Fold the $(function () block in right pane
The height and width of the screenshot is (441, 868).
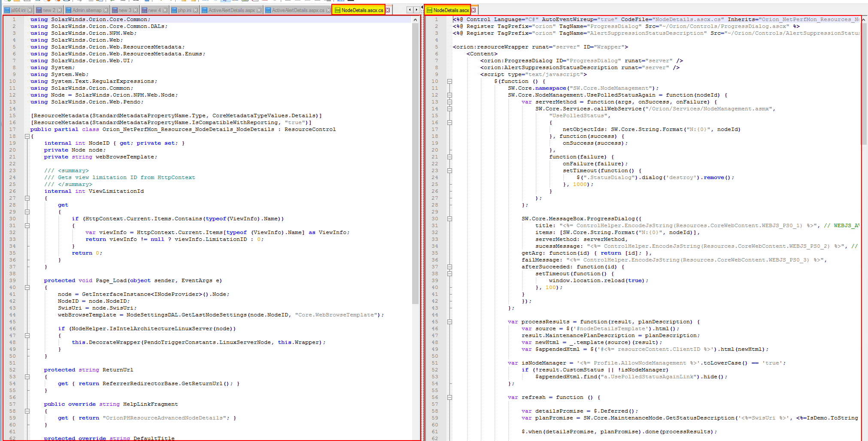point(449,82)
